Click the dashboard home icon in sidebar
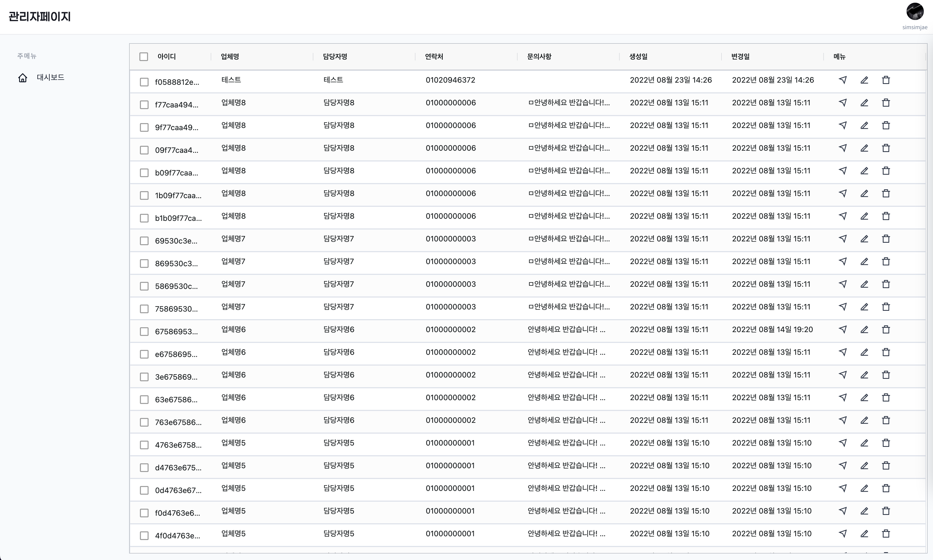 pos(23,77)
